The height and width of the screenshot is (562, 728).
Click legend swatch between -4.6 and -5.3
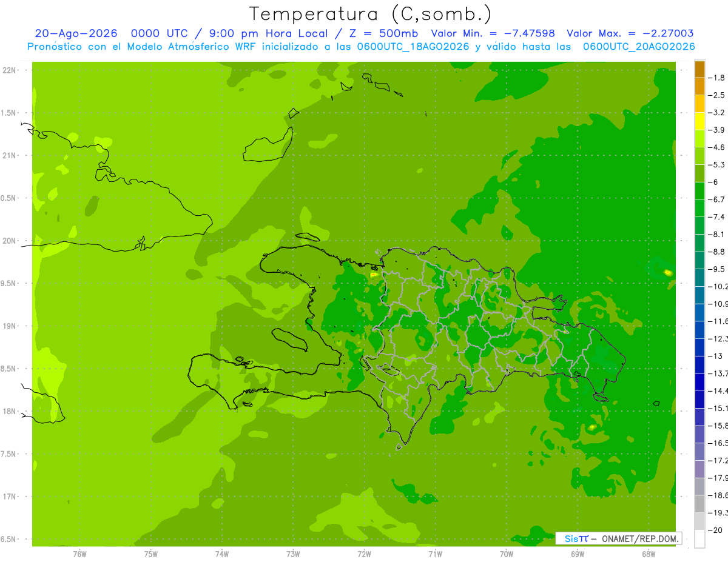click(699, 156)
